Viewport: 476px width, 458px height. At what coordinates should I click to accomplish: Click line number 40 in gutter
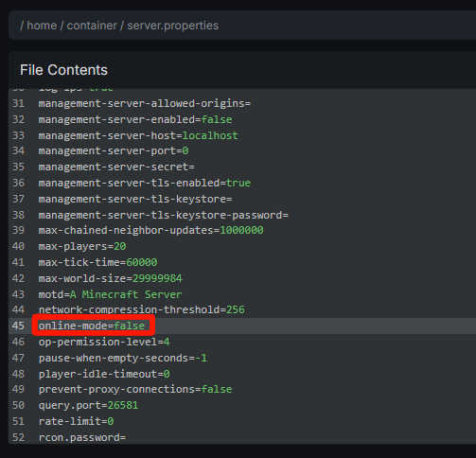tap(18, 246)
